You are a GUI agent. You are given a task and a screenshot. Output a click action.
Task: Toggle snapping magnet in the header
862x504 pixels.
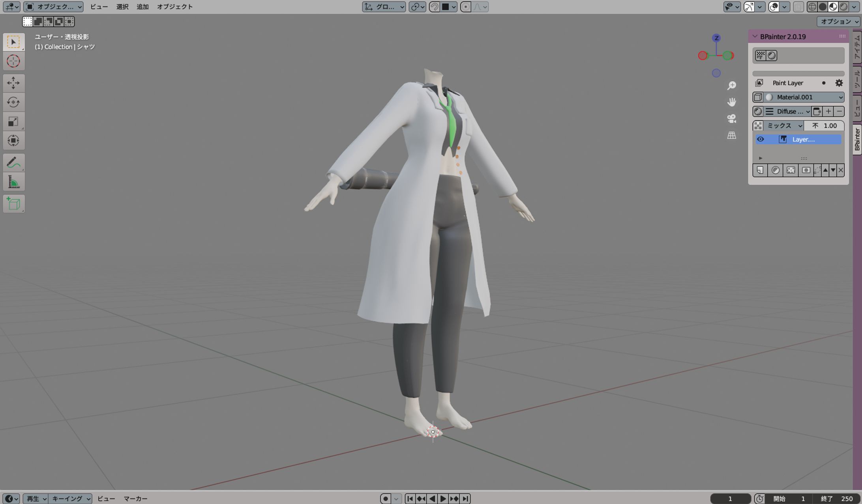click(434, 7)
